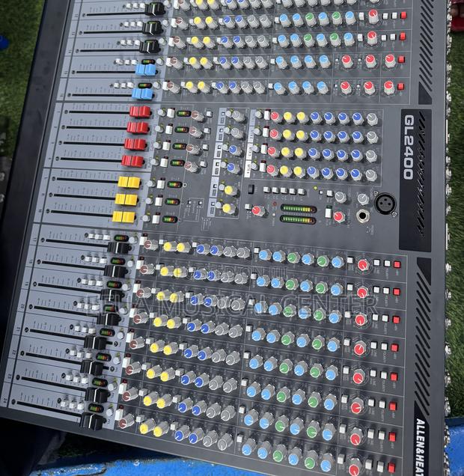This screenshot has width=464, height=476.
Task: Select the top yellow master fader cap
Action: (129, 182)
